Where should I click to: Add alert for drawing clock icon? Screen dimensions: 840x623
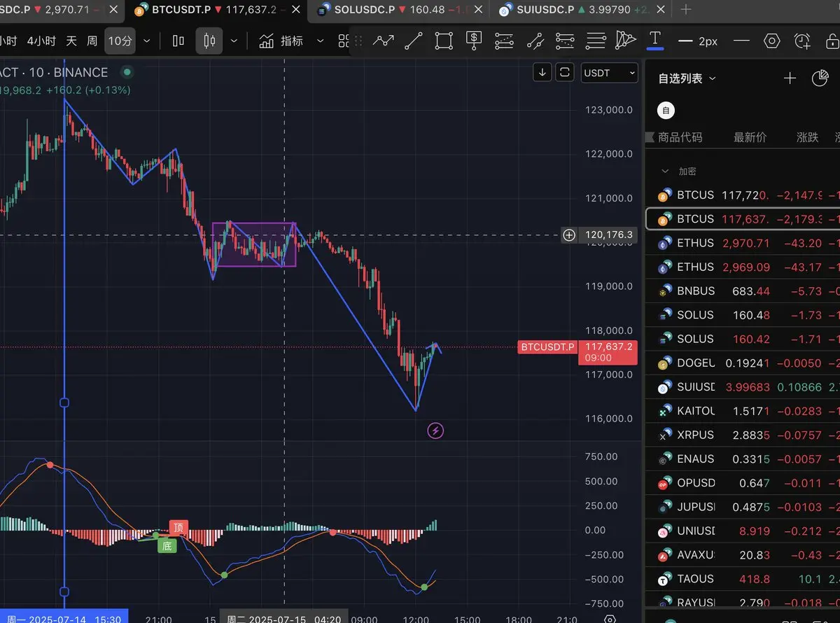[803, 41]
